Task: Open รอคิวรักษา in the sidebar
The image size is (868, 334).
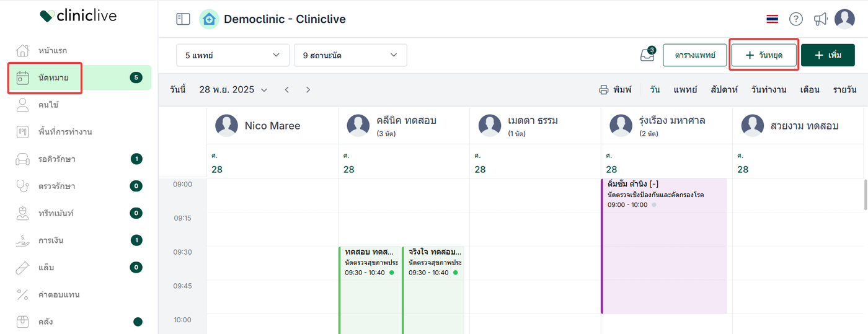Action: [x=57, y=159]
